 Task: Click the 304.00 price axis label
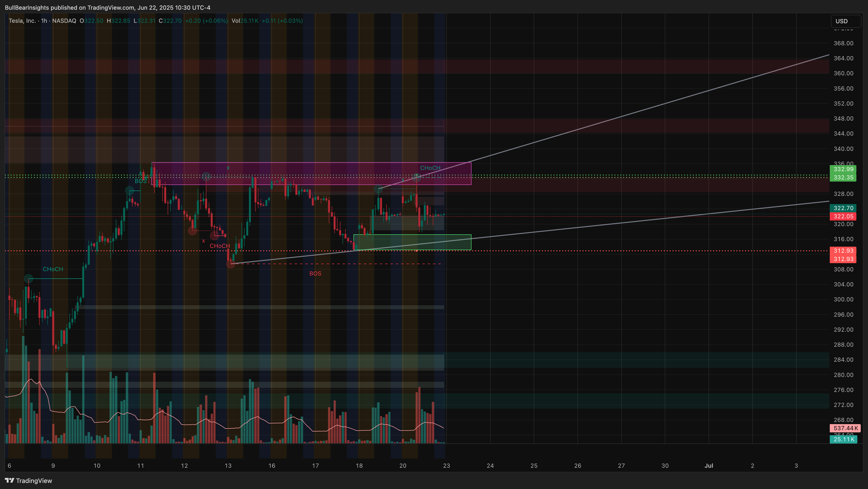[844, 284]
